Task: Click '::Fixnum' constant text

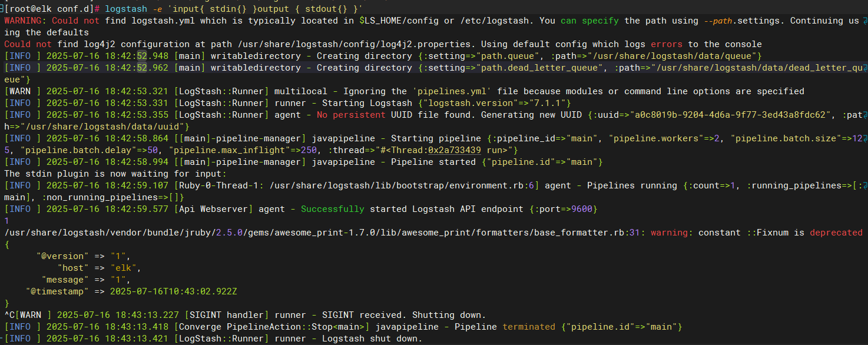Action: (767, 233)
